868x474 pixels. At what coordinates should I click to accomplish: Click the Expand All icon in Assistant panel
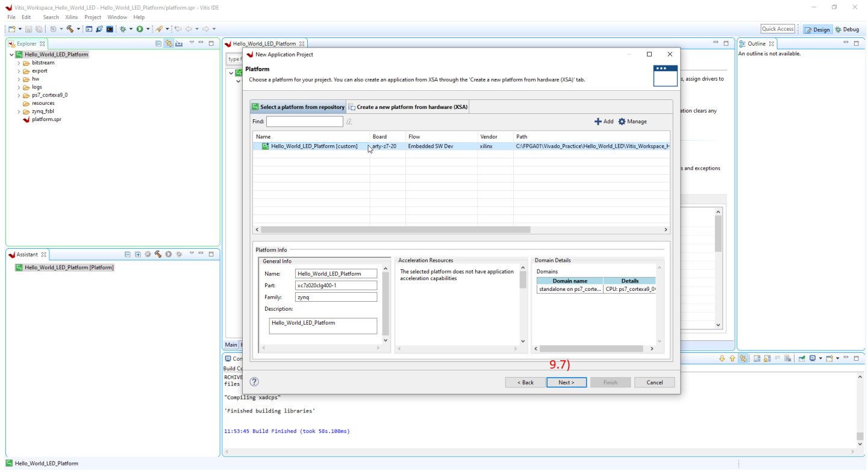(138, 254)
